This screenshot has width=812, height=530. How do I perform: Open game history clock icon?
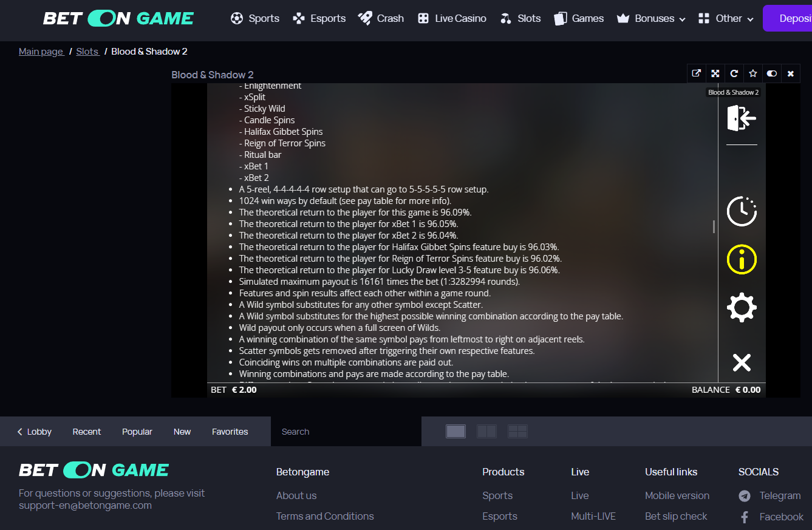(x=742, y=211)
